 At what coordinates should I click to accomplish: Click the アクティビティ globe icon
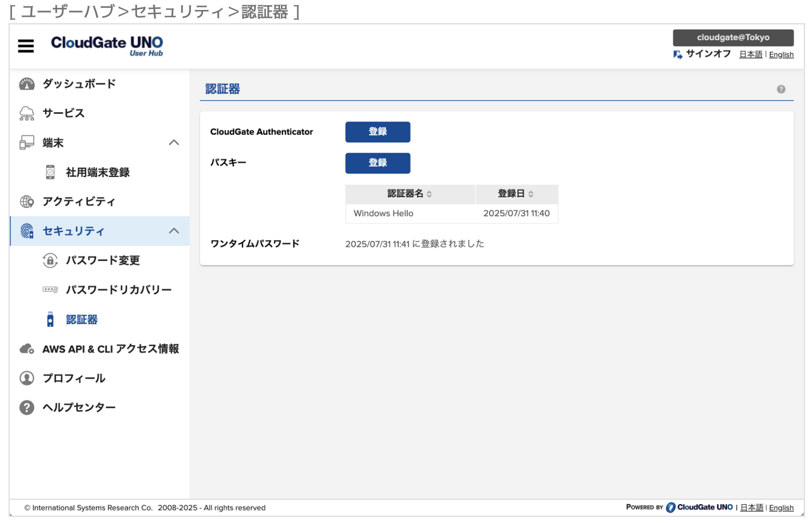[x=27, y=201]
